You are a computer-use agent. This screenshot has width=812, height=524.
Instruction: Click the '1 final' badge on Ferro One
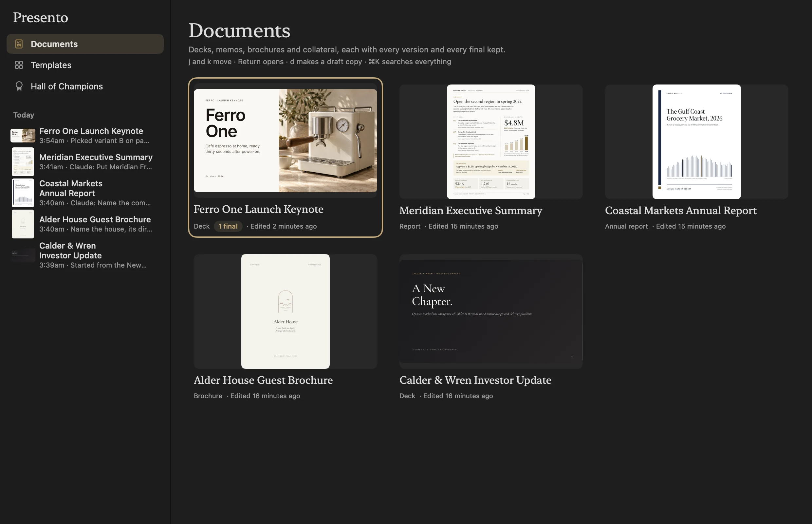[228, 226]
